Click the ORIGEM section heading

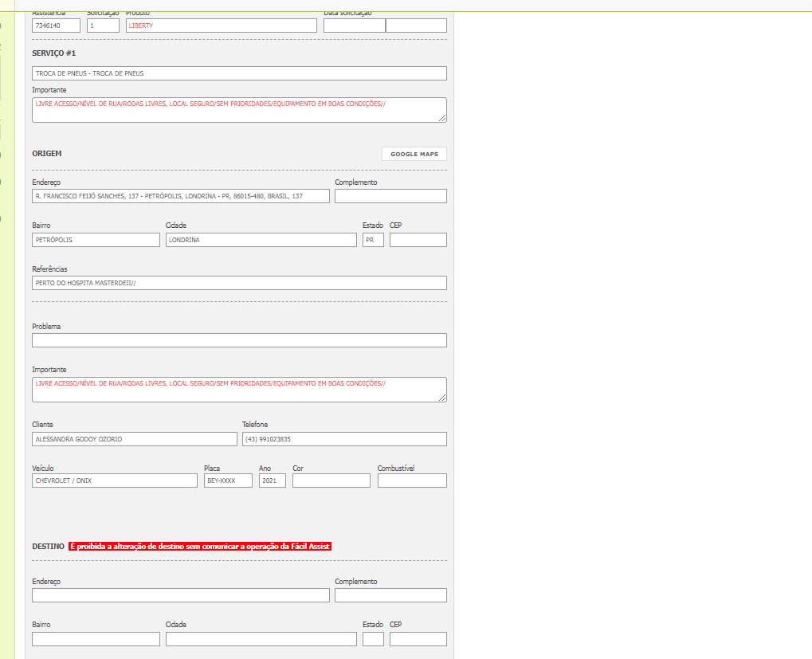point(46,153)
